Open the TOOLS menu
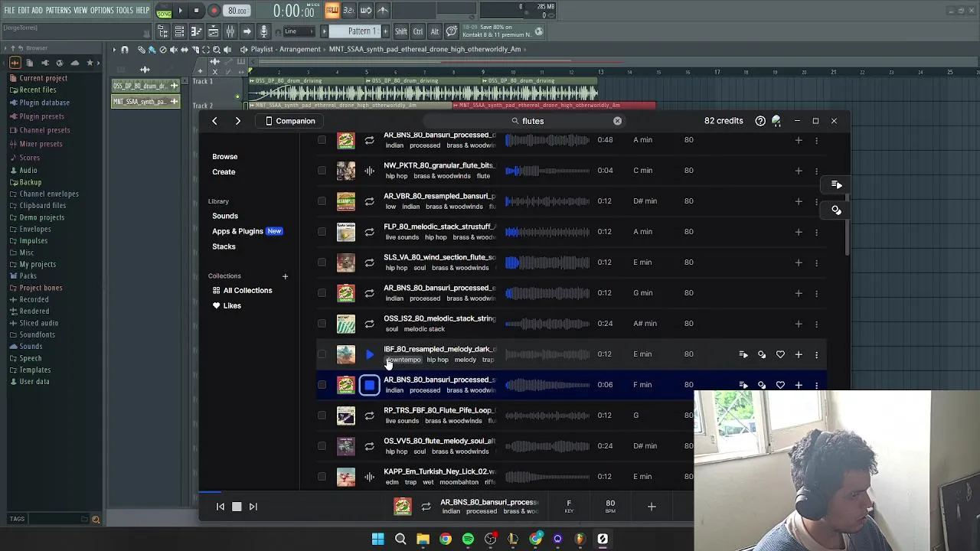This screenshot has width=980, height=551. pyautogui.click(x=125, y=11)
